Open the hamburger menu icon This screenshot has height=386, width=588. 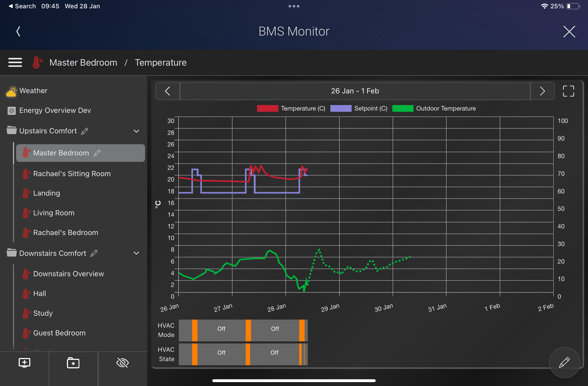point(15,63)
